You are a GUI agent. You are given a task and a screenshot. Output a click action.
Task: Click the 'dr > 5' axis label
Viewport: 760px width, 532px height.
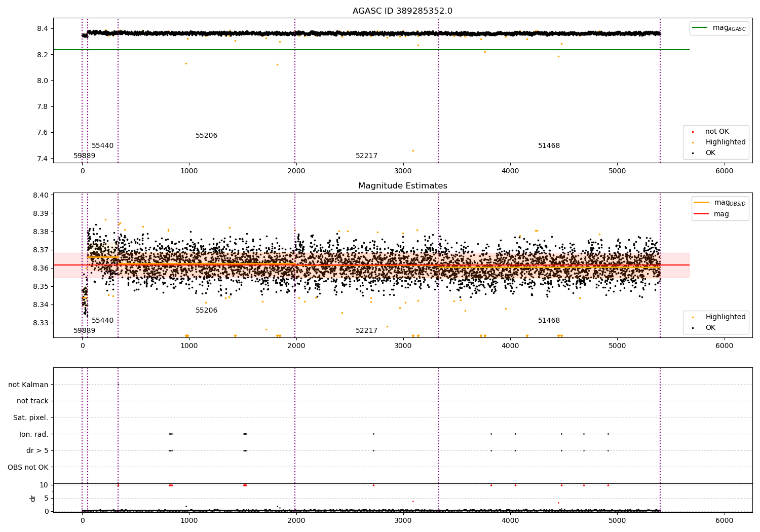point(37,450)
